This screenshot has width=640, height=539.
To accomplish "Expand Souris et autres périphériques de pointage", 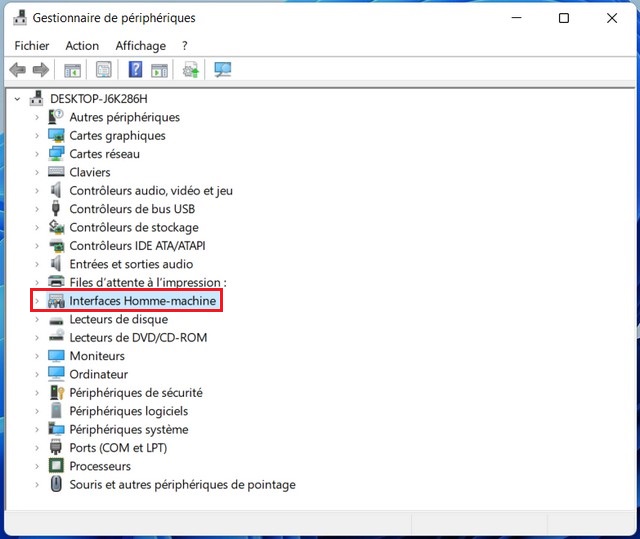I will point(37,485).
